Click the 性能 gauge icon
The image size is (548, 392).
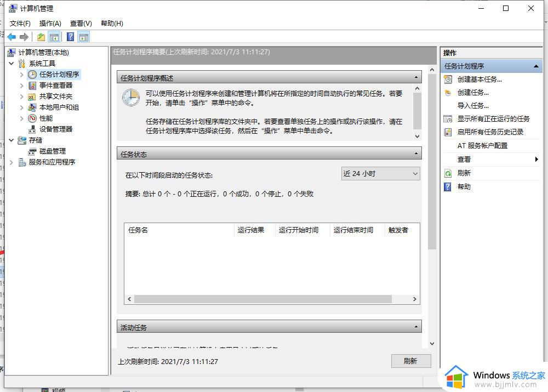click(x=32, y=118)
